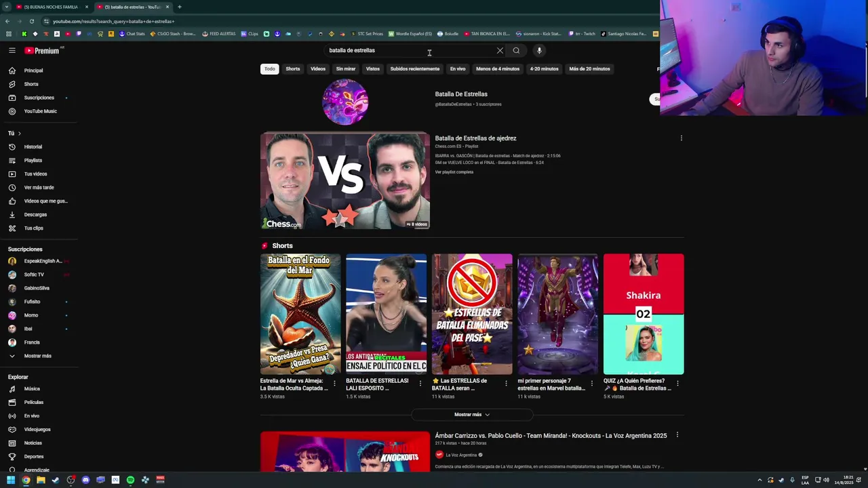This screenshot has width=868, height=488.
Task: Select the En vivo filter chip
Action: click(x=458, y=68)
